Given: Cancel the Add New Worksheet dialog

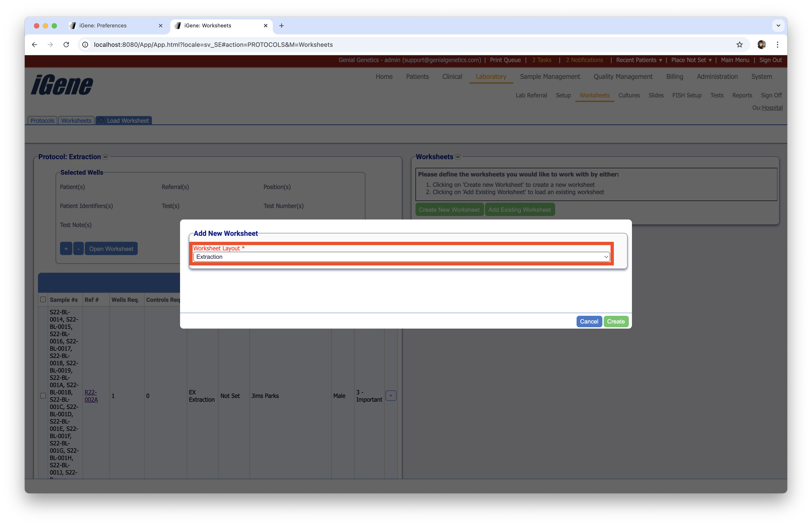Looking at the screenshot, I should pyautogui.click(x=589, y=322).
